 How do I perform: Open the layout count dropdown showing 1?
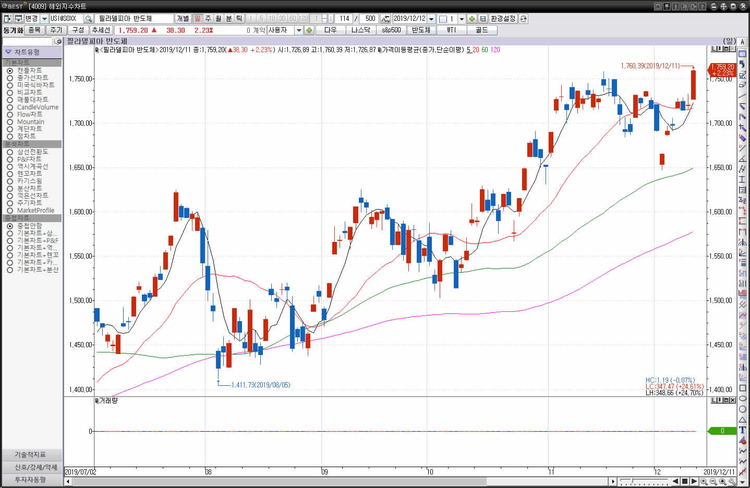(x=462, y=19)
